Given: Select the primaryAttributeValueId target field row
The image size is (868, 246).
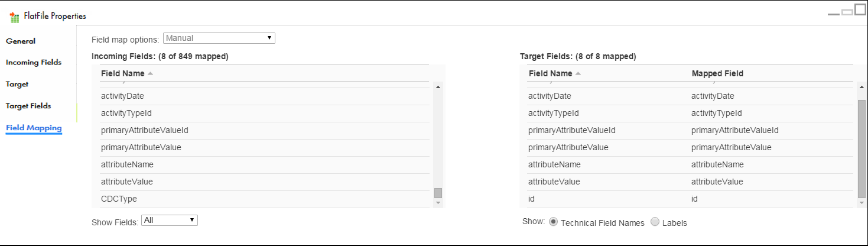Looking at the screenshot, I should click(x=690, y=131).
